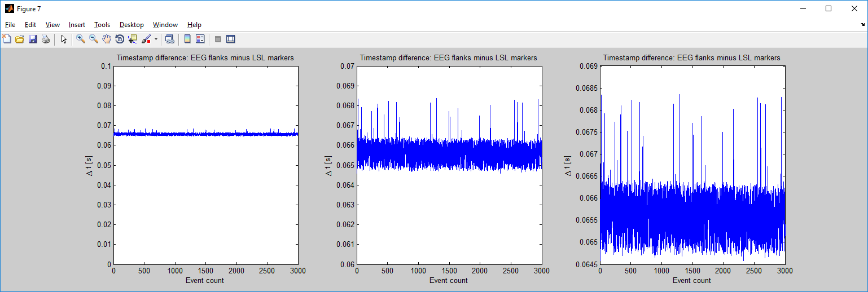Toggle the Insert Legend button
This screenshot has height=292, width=868.
pos(200,39)
